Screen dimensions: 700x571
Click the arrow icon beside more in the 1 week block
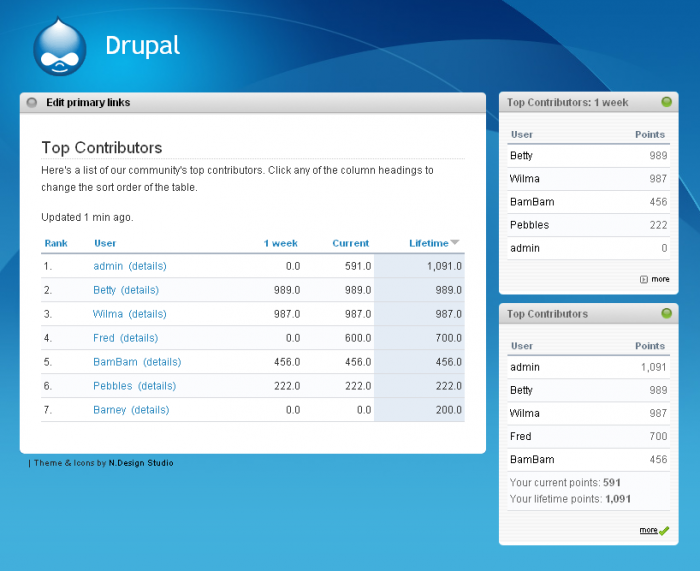644,279
